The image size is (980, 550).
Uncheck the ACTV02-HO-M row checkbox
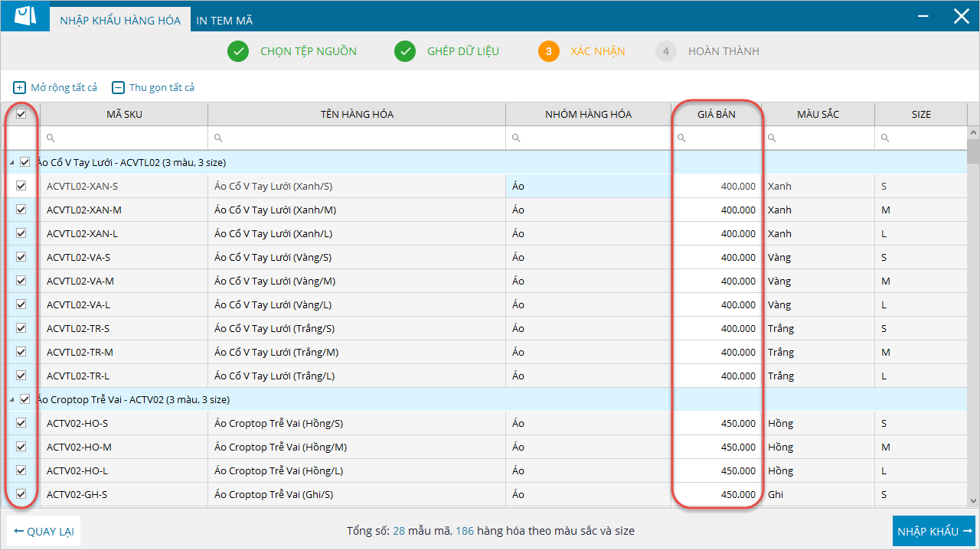[21, 447]
